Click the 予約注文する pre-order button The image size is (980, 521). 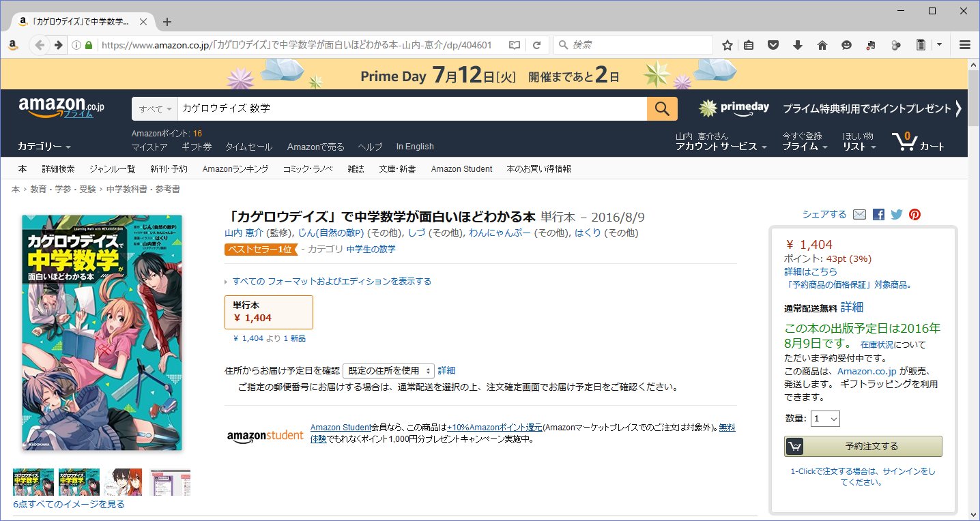tap(863, 446)
